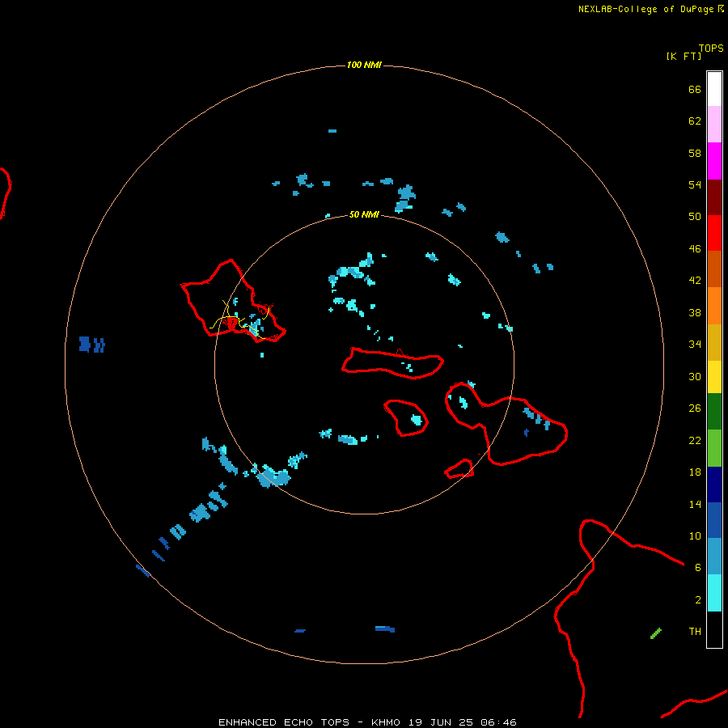Select the dark green legend swatch
728x728 pixels.
click(714, 412)
